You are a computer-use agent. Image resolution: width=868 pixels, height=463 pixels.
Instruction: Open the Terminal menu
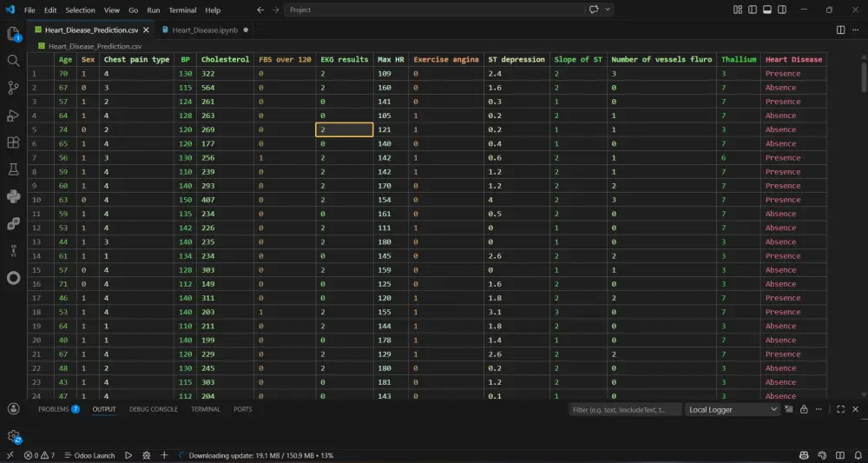(182, 10)
